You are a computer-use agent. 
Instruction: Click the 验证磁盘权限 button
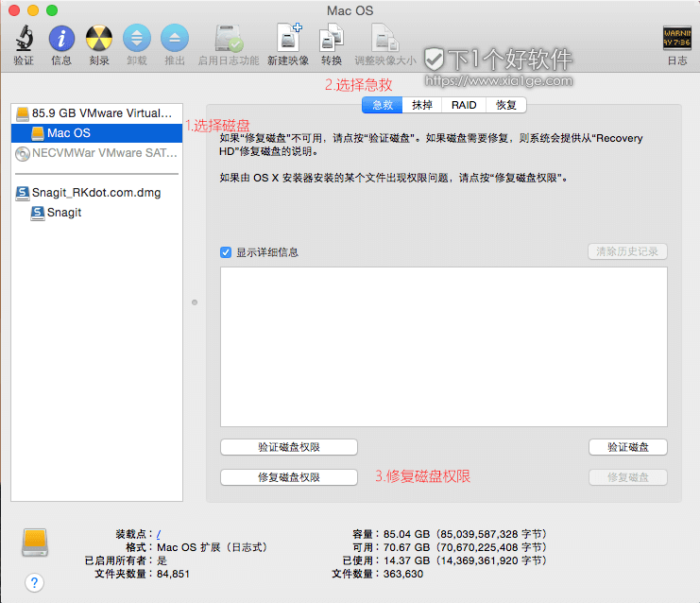[x=289, y=447]
